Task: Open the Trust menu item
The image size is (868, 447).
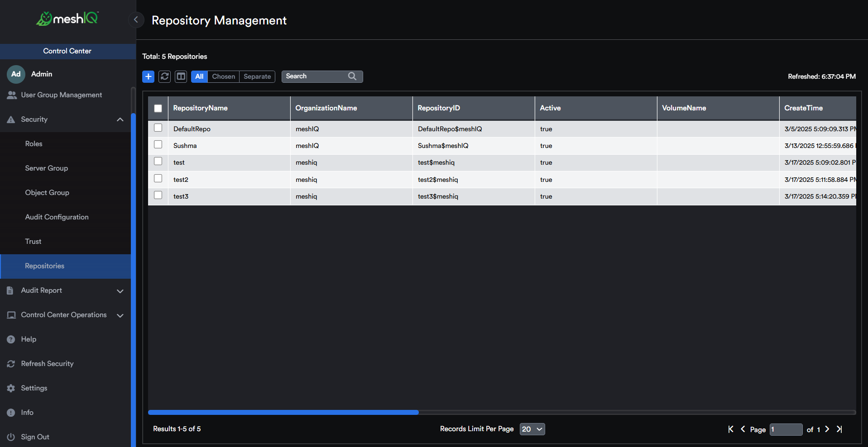Action: (65, 242)
